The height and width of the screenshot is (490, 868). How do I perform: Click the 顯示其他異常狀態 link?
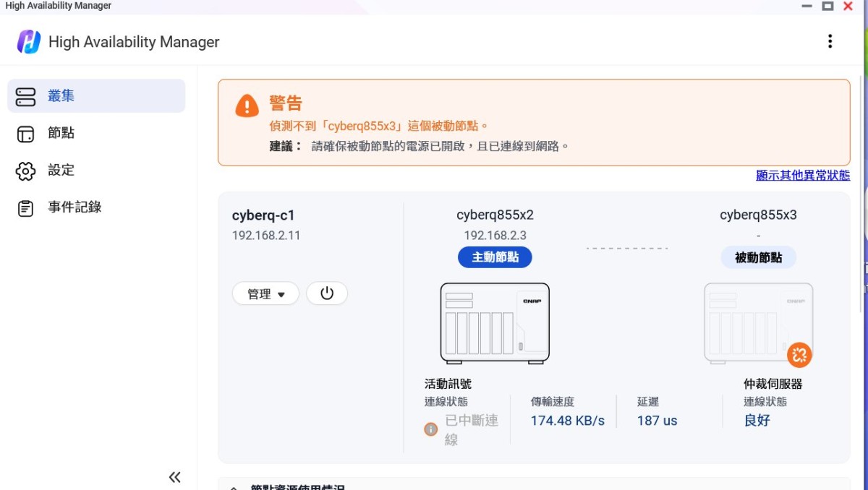(x=802, y=175)
